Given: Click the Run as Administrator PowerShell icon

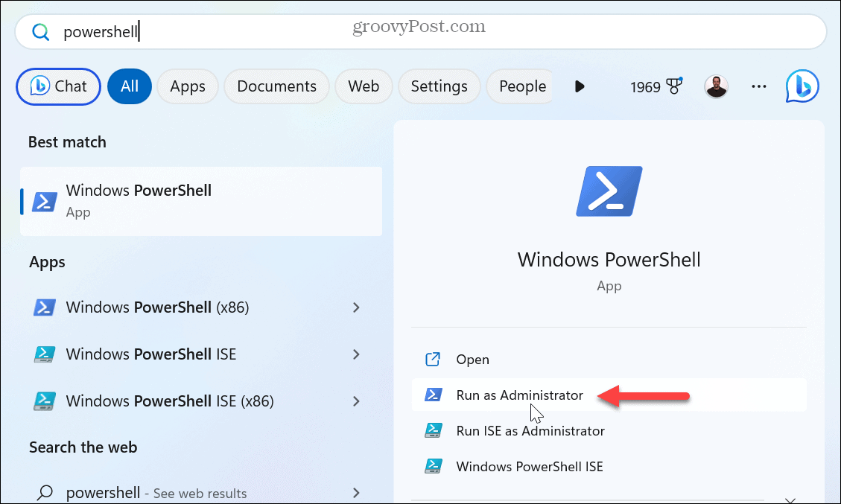Looking at the screenshot, I should pos(434,395).
